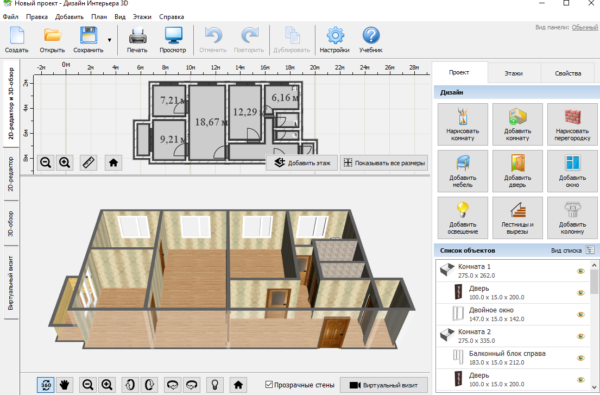Viewport: 600px width, 395px height.
Task: Select the Виртуальный визит side tab
Action: pos(11,282)
